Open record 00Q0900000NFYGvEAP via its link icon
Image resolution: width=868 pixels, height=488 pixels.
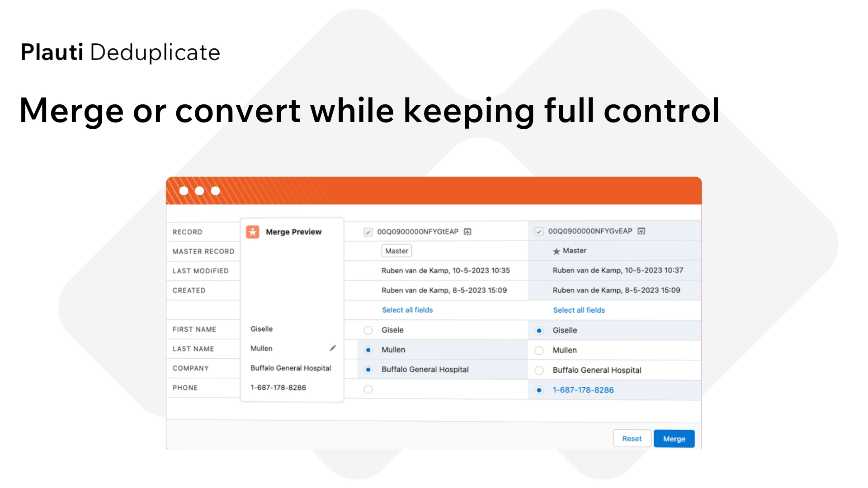(x=641, y=231)
